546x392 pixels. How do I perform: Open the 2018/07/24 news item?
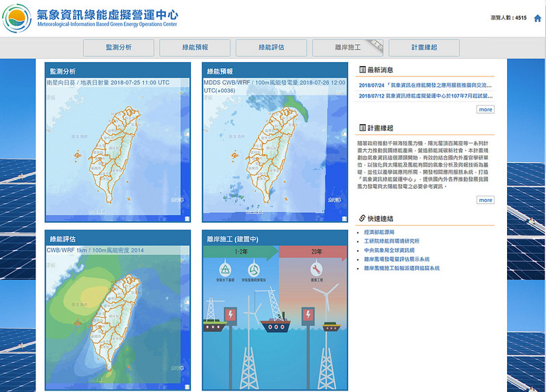pos(425,85)
